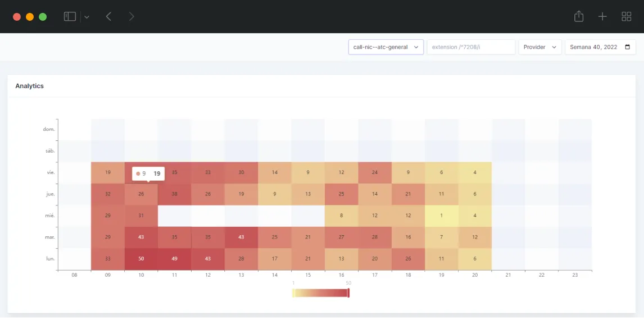Open sidebar options chevron menu
The image size is (644, 320).
87,17
